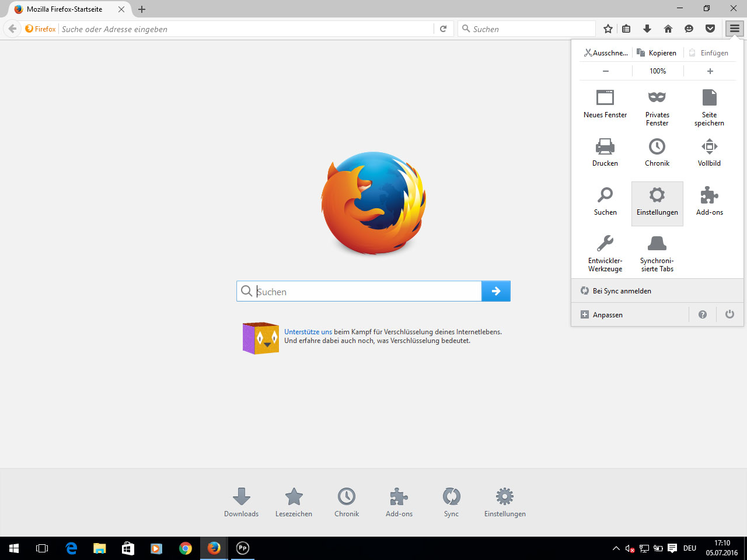Open File Explorer from the taskbar
Image resolution: width=747 pixels, height=560 pixels.
100,548
